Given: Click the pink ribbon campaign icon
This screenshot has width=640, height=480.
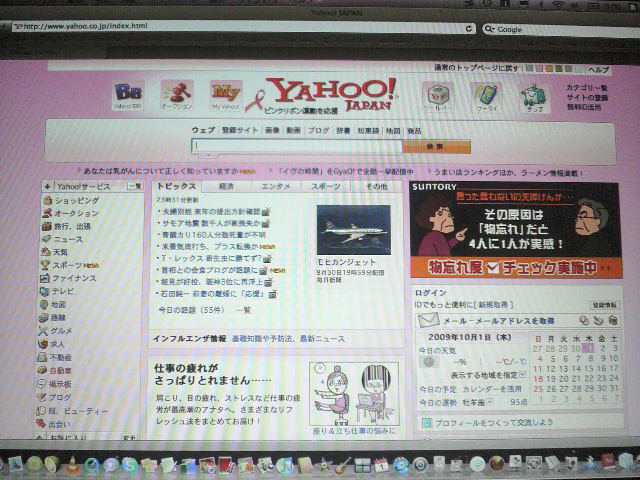Looking at the screenshot, I should point(254,101).
